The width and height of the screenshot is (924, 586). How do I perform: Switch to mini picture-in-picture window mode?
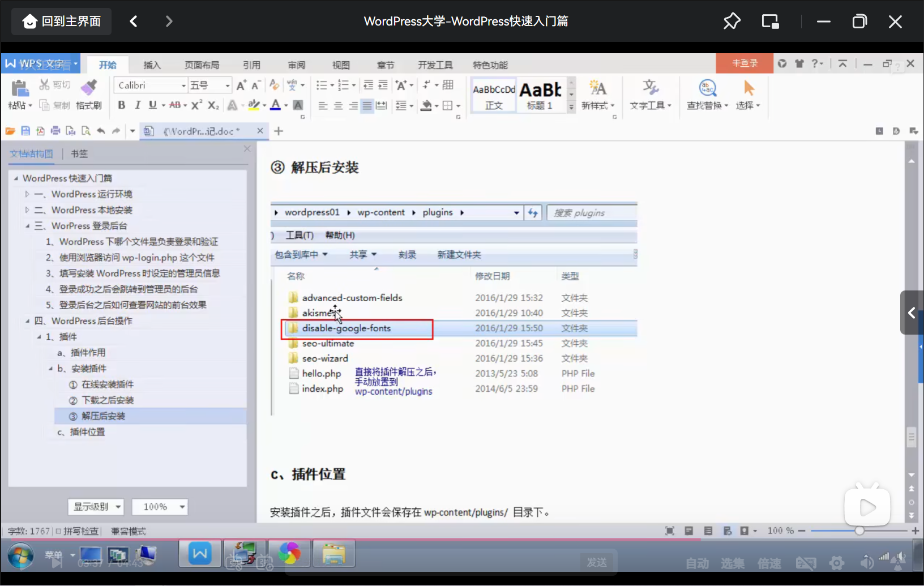(771, 22)
